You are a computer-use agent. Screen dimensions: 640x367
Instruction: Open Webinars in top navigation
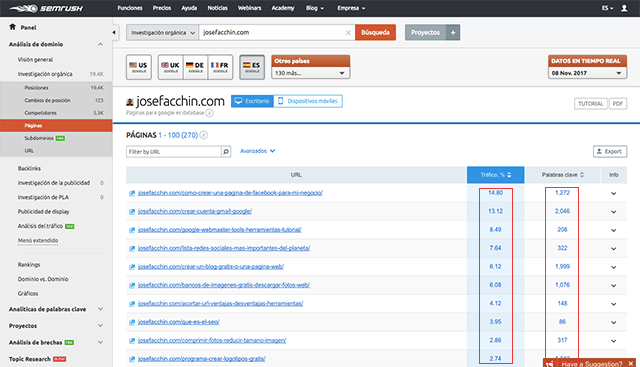coord(249,8)
